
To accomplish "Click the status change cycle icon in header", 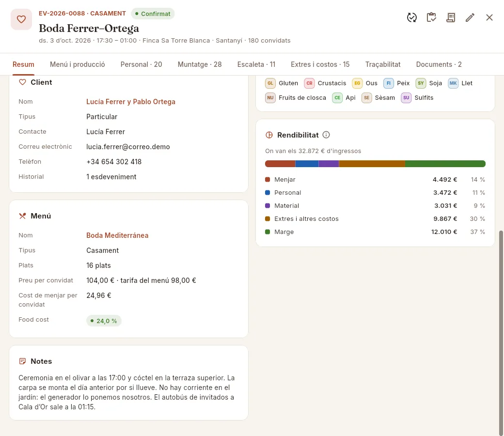I will 412,17.
